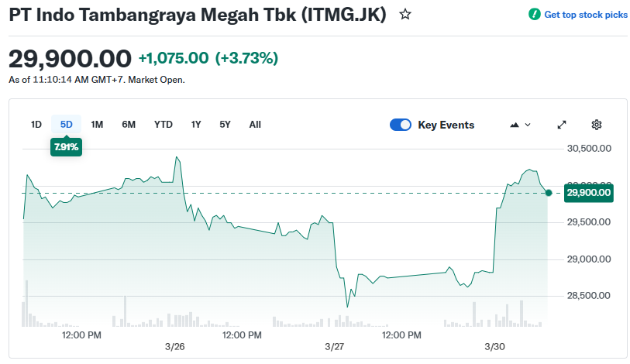Click the 29,900.00 price label on axis

coord(589,193)
